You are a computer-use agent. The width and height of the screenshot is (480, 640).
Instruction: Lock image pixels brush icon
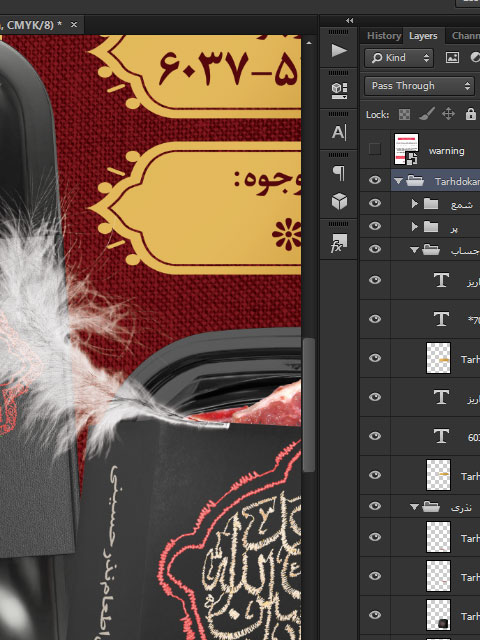coord(427,114)
